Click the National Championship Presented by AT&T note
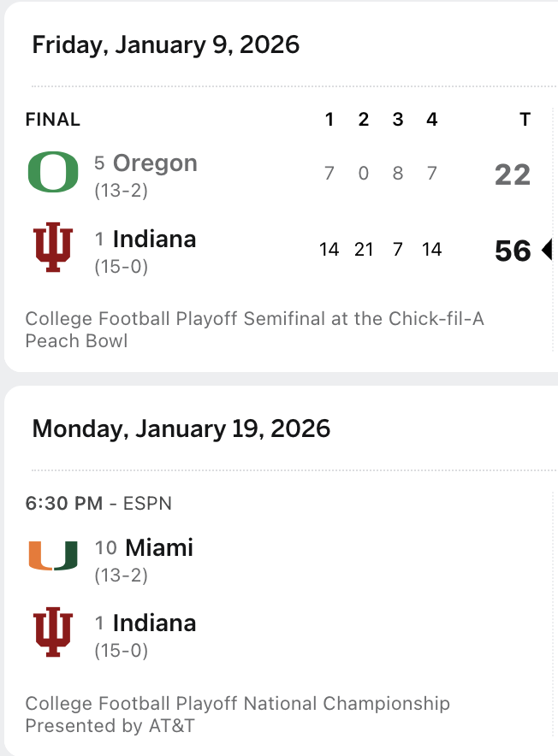The width and height of the screenshot is (558, 756). pos(237,714)
